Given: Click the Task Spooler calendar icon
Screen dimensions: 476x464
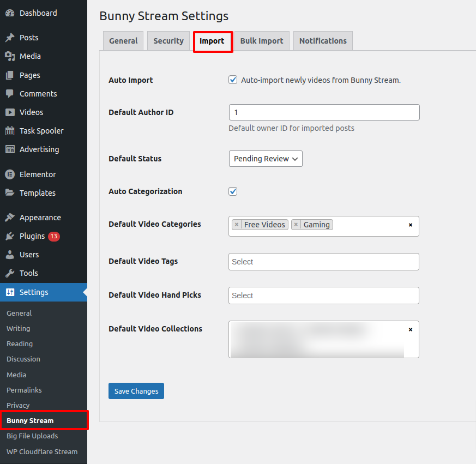Looking at the screenshot, I should [10, 131].
